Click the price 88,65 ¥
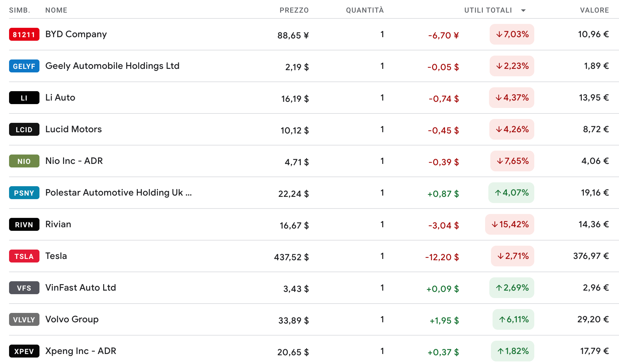Viewport: 619px width, 364px height. tap(293, 35)
